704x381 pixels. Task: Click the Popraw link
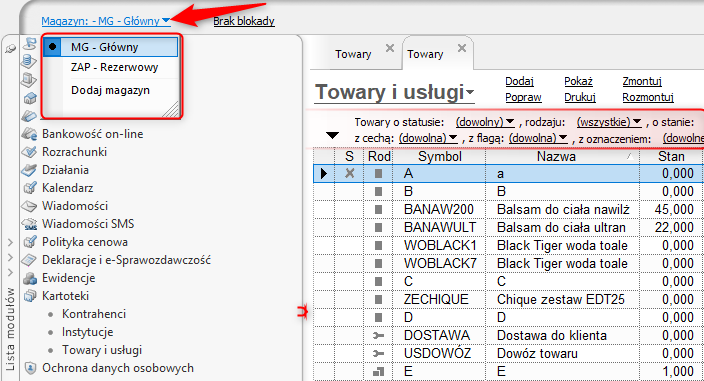click(523, 97)
